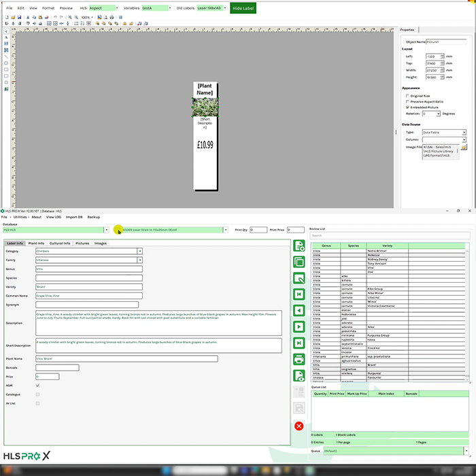Click the Undo arrow icon in designer toolbar
The width and height of the screenshot is (476, 476).
coord(55,17)
